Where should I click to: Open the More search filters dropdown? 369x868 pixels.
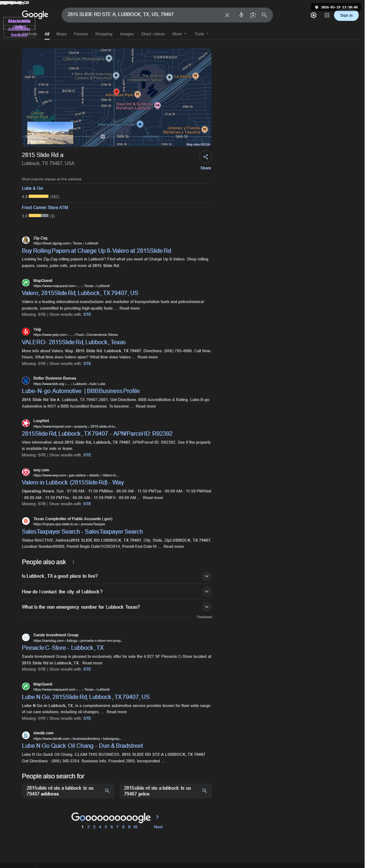pos(179,34)
